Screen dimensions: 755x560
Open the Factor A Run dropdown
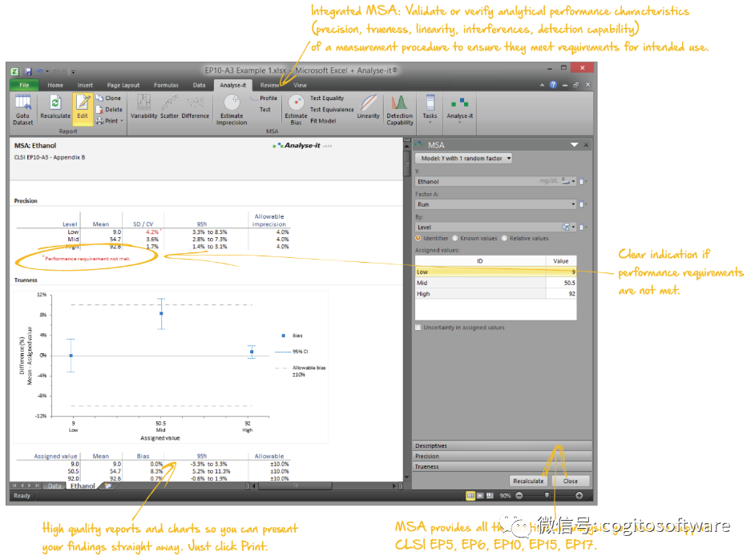click(574, 204)
